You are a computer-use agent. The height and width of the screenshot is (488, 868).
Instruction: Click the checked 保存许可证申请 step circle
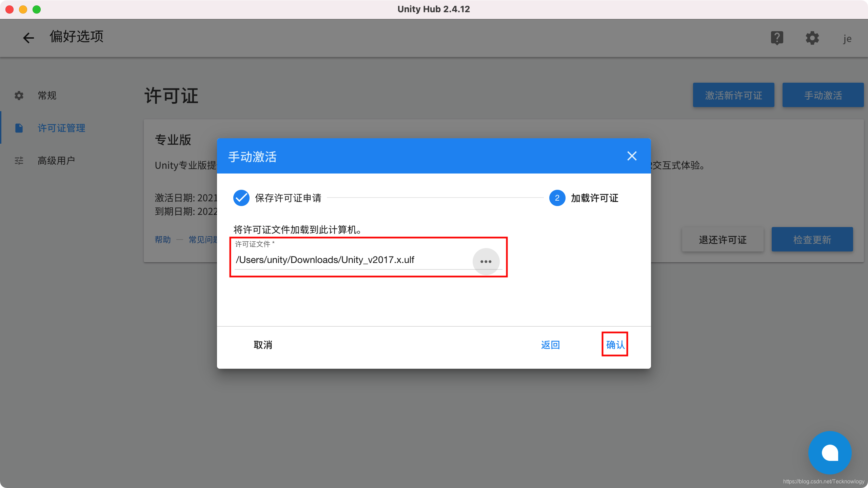241,198
